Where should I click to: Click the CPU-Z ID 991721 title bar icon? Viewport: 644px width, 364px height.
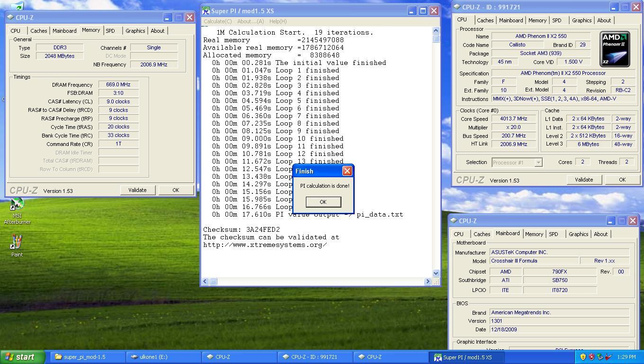click(x=456, y=7)
